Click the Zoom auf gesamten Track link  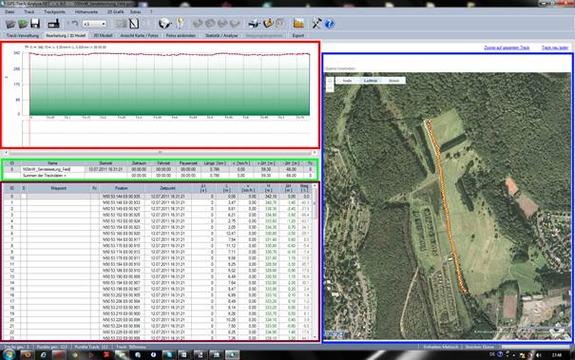click(x=506, y=48)
